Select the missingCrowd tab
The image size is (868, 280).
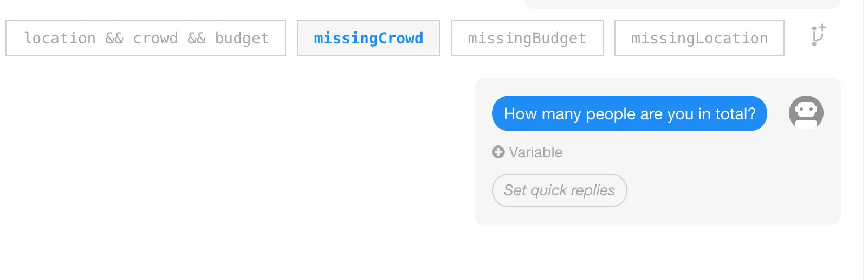pos(368,39)
